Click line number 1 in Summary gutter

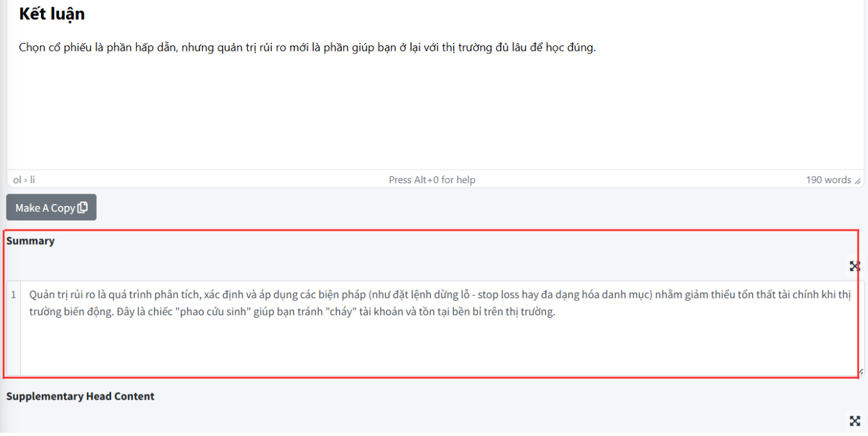(x=14, y=295)
